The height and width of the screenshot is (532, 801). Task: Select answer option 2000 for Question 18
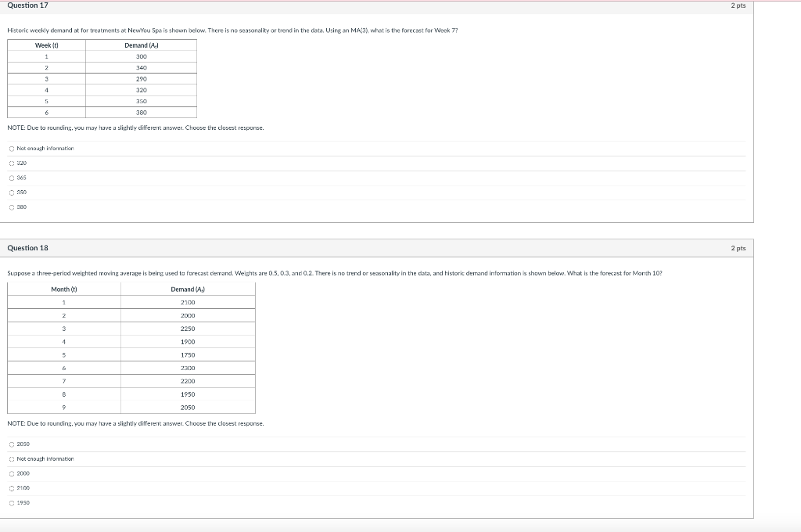click(x=11, y=473)
